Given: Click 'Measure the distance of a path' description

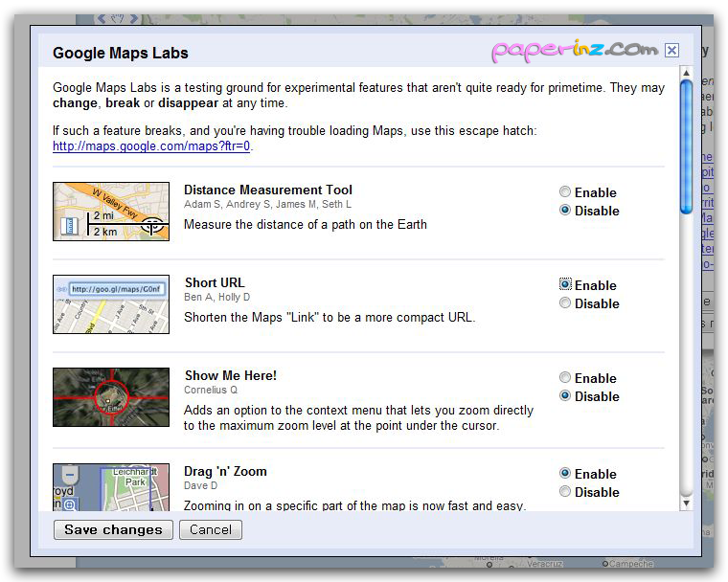Looking at the screenshot, I should pos(306,225).
